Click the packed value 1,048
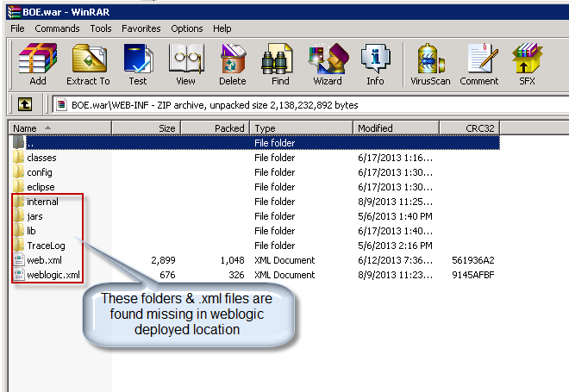The width and height of the screenshot is (569, 392). click(232, 260)
